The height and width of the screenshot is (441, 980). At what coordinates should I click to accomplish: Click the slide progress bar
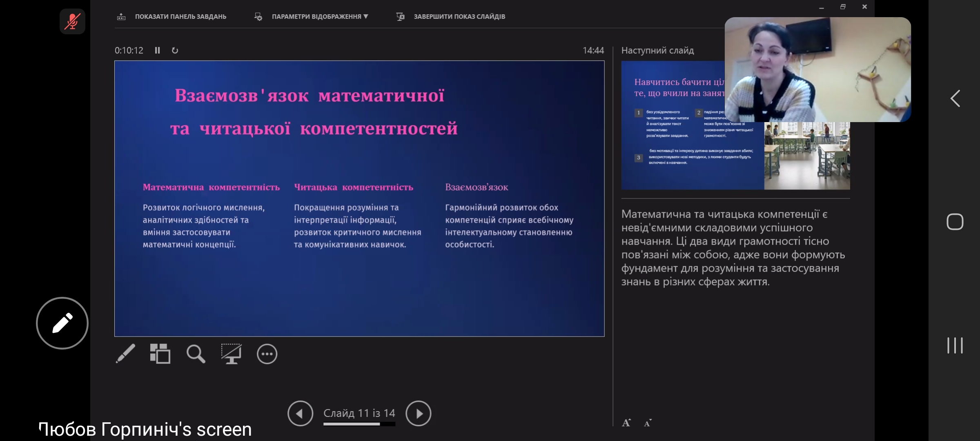coord(359,424)
